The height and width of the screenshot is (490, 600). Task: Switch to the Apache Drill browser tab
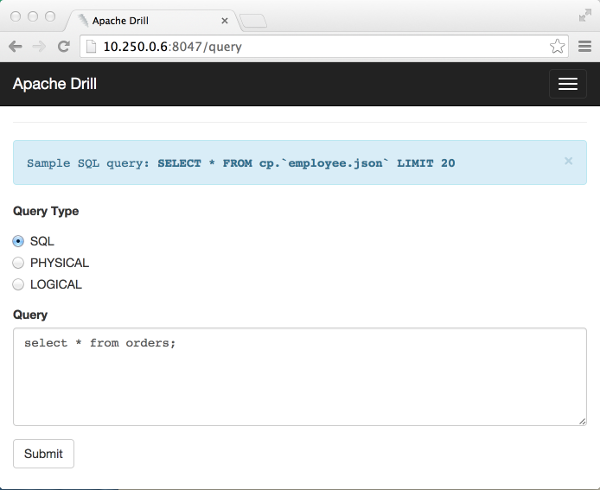tap(150, 20)
